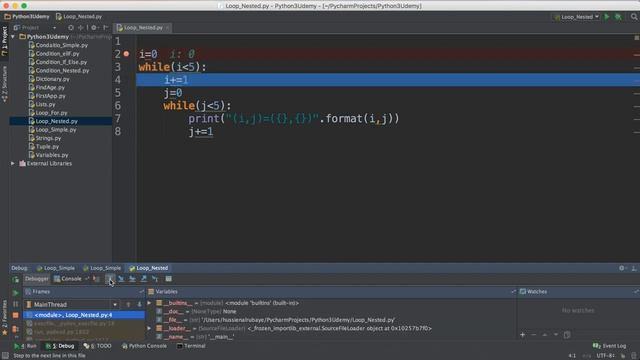Expand External Libraries node
Viewport: 640px width, 360px height.
[13, 163]
